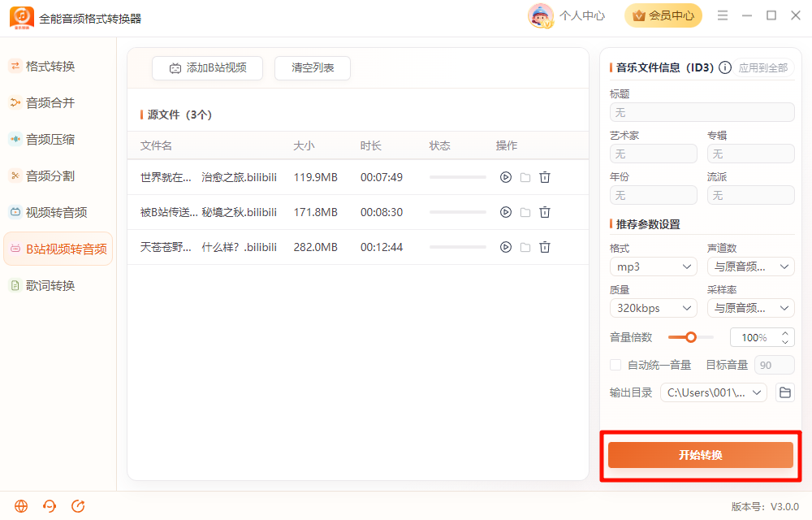
Task: Click the 100% volume value field
Action: point(754,337)
